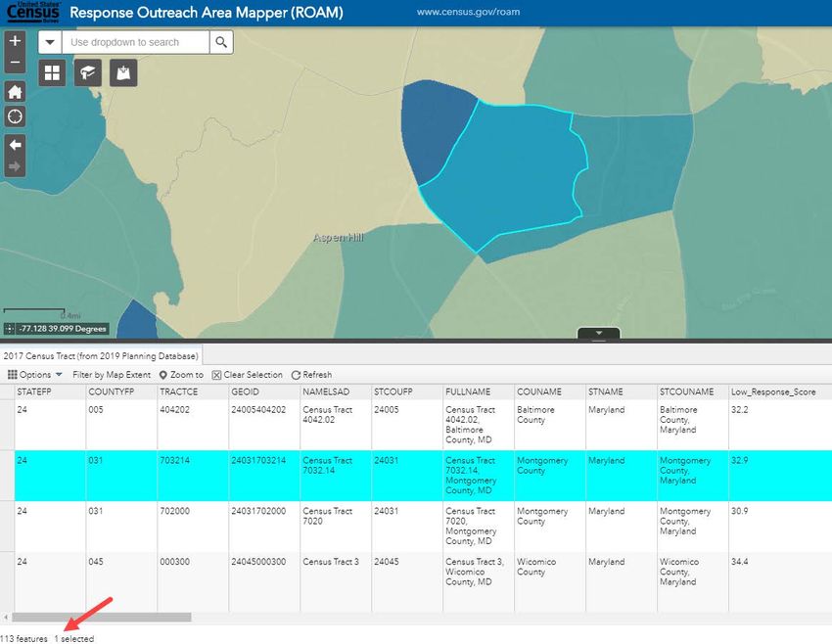Click the COUNAME column header
Screen dimensions: 832x644
pos(550,391)
